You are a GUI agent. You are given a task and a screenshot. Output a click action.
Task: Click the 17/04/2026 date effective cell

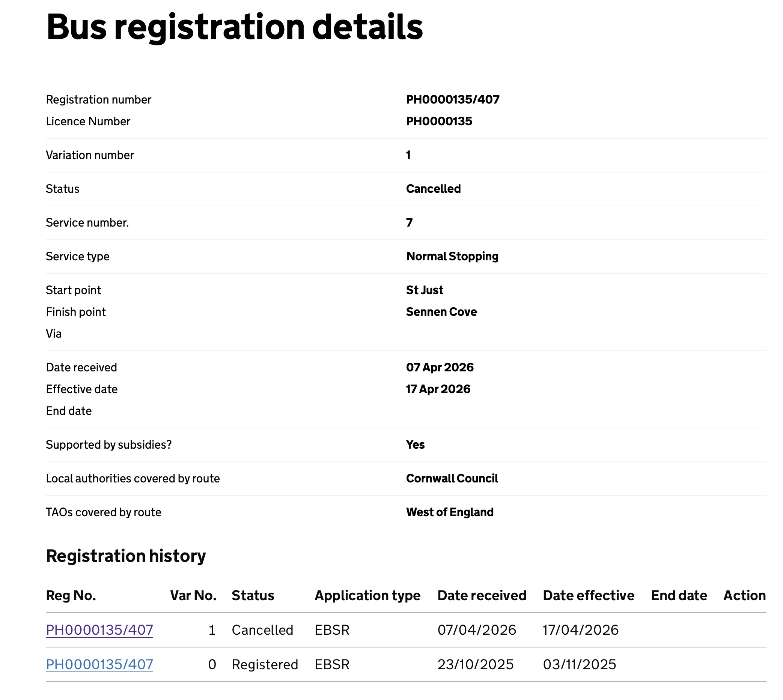(581, 630)
